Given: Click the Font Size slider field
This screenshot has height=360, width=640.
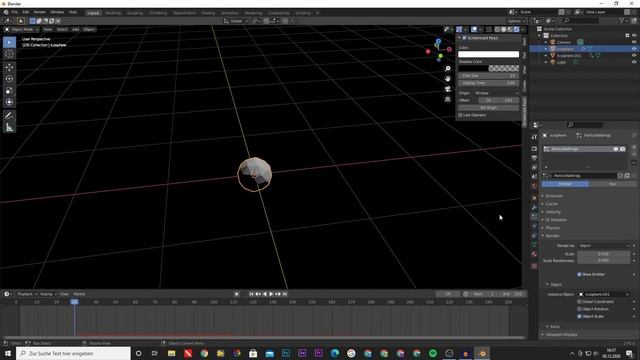Looking at the screenshot, I should click(489, 76).
